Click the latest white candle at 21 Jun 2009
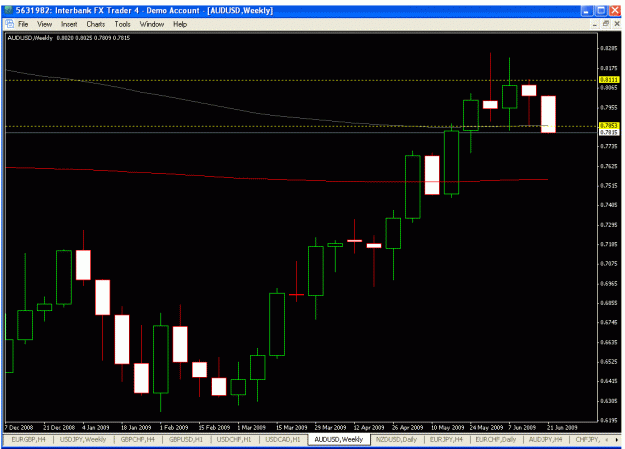Image resolution: width=625 pixels, height=449 pixels. (548, 114)
